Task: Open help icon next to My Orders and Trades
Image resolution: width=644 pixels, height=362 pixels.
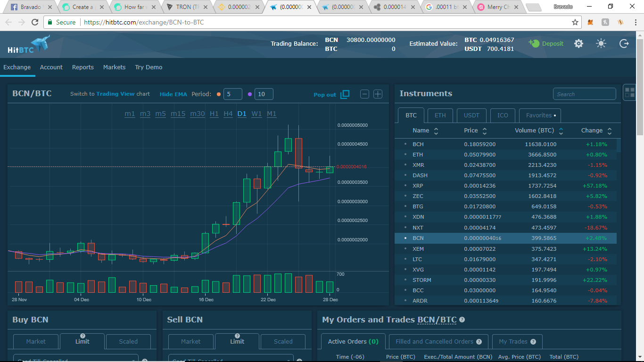Action: tap(462, 320)
